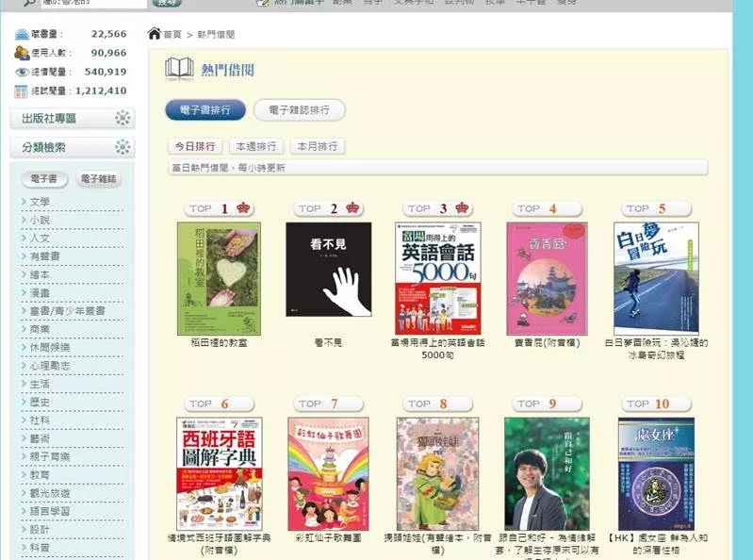Click the 賣香屁(附音檔) title link
The image size is (753, 560).
(547, 343)
